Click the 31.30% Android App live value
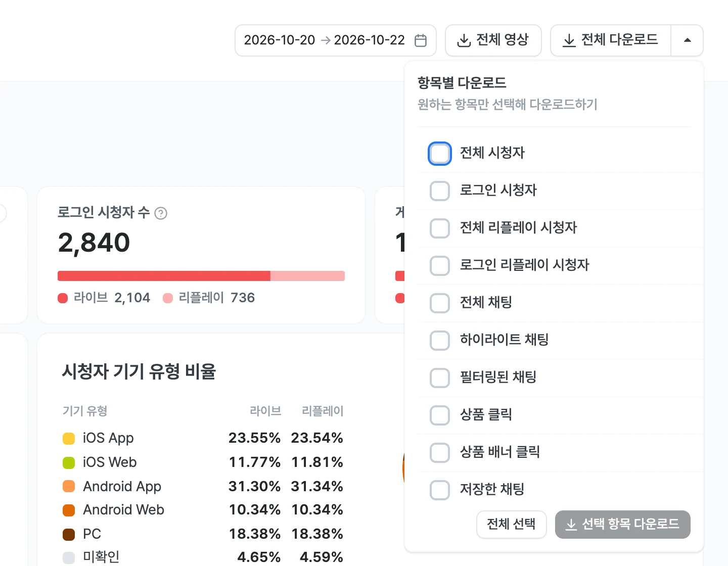728x566 pixels. coord(254,486)
